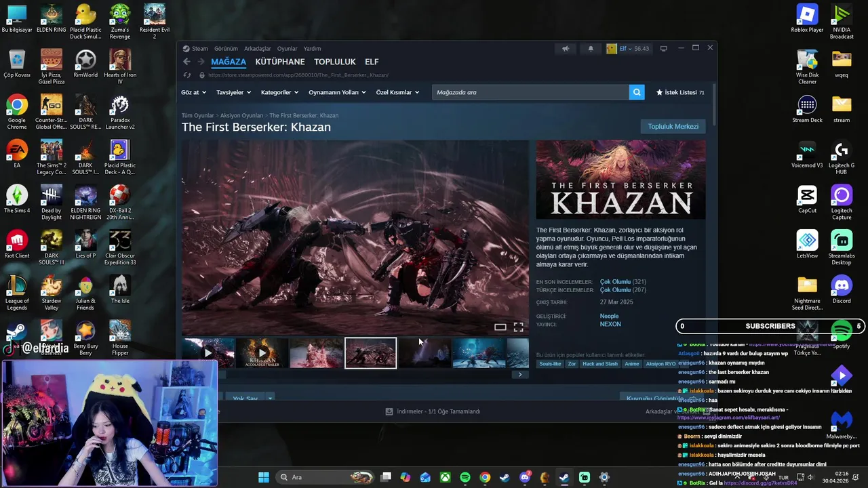
Task: Click the Hack and Slash tag
Action: point(600,364)
